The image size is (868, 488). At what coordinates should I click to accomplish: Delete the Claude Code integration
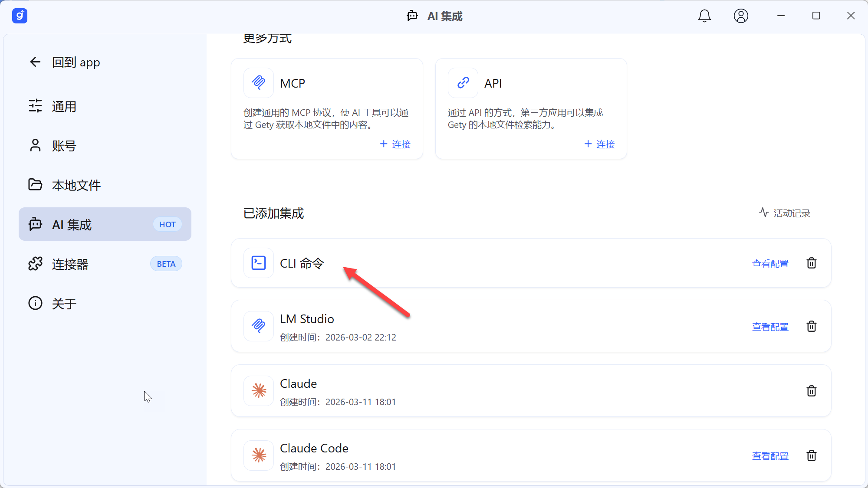tap(812, 455)
